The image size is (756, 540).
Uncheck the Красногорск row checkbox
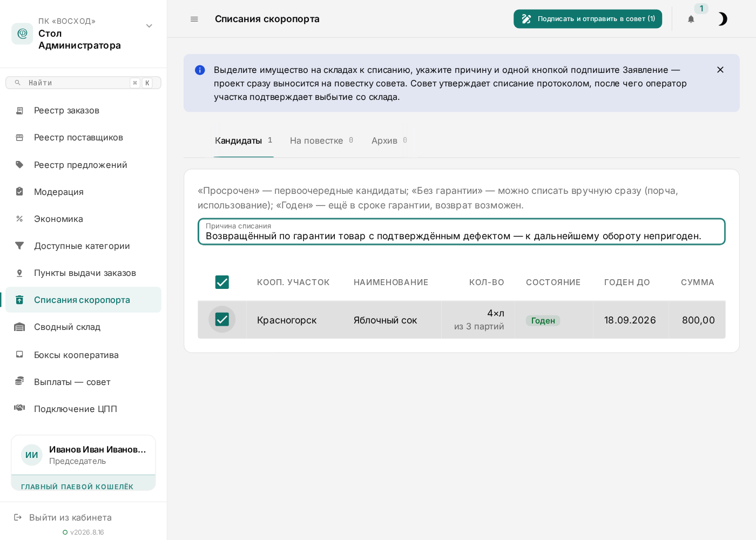pyautogui.click(x=222, y=319)
